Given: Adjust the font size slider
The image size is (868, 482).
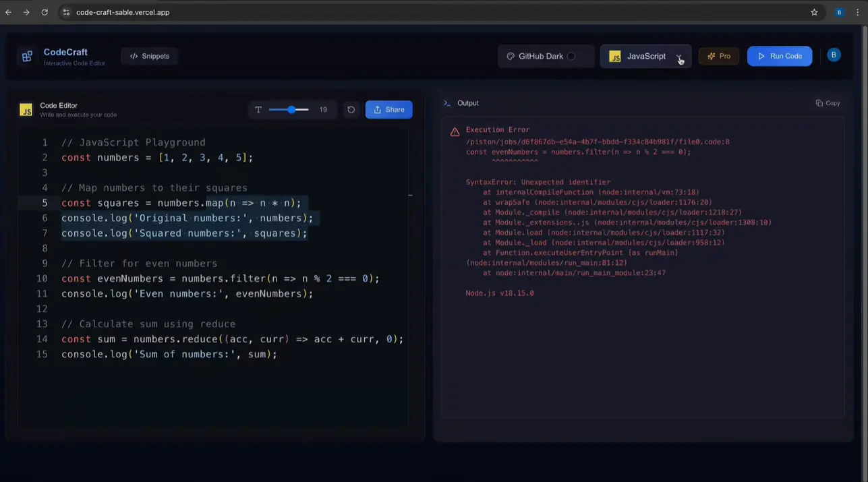Looking at the screenshot, I should (x=289, y=109).
